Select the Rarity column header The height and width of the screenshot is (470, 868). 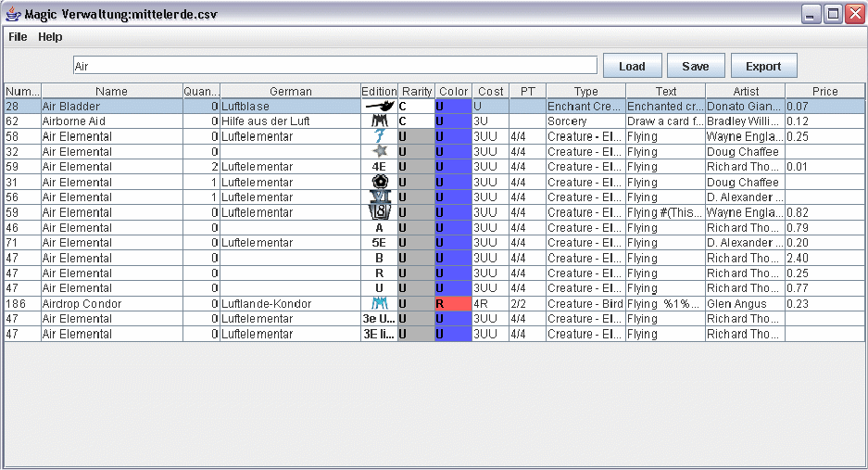pos(416,91)
